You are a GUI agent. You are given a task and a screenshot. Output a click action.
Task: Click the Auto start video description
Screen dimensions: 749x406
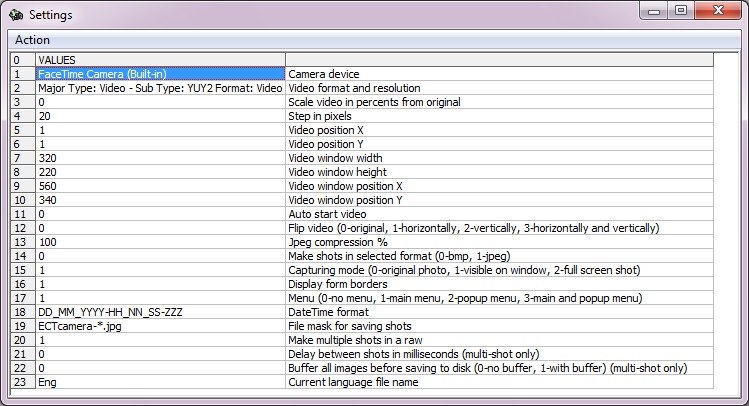499,214
